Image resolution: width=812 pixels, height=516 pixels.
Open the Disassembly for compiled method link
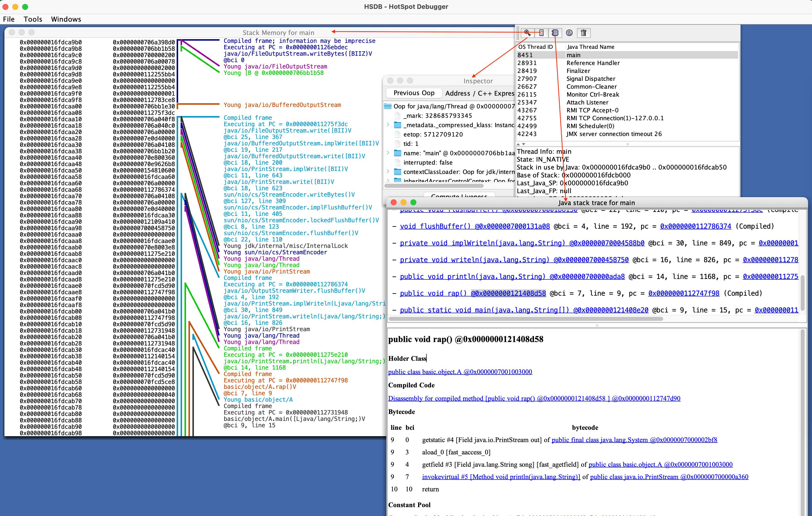coord(534,398)
